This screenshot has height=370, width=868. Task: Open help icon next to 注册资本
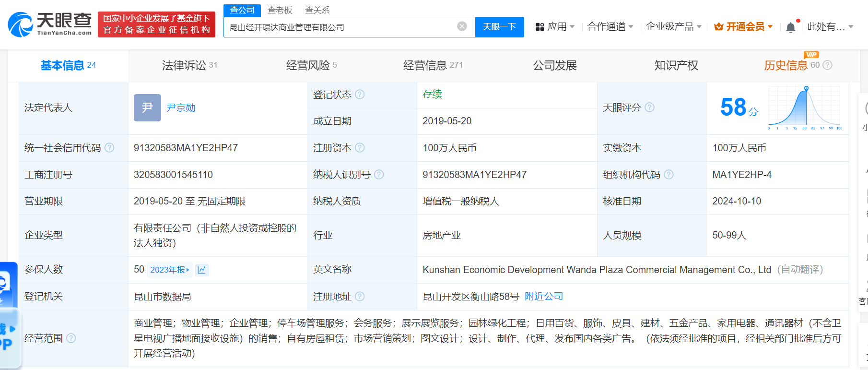click(x=360, y=148)
